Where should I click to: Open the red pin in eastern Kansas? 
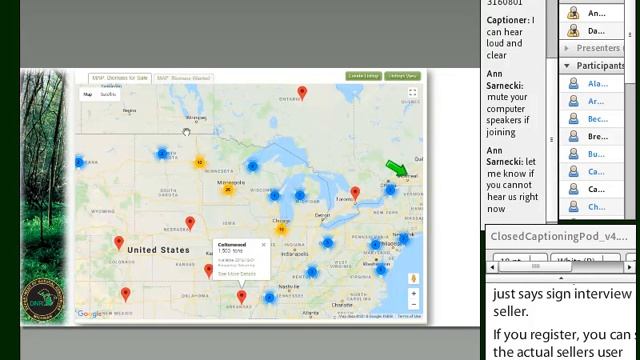point(209,271)
